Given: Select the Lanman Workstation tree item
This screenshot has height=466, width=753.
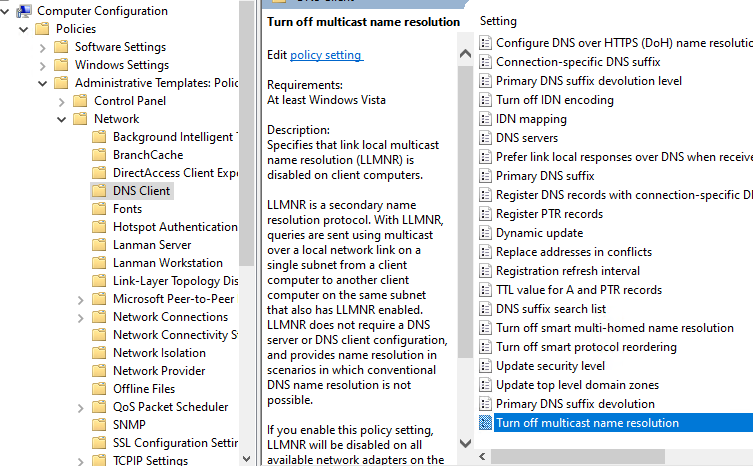Looking at the screenshot, I should (167, 263).
